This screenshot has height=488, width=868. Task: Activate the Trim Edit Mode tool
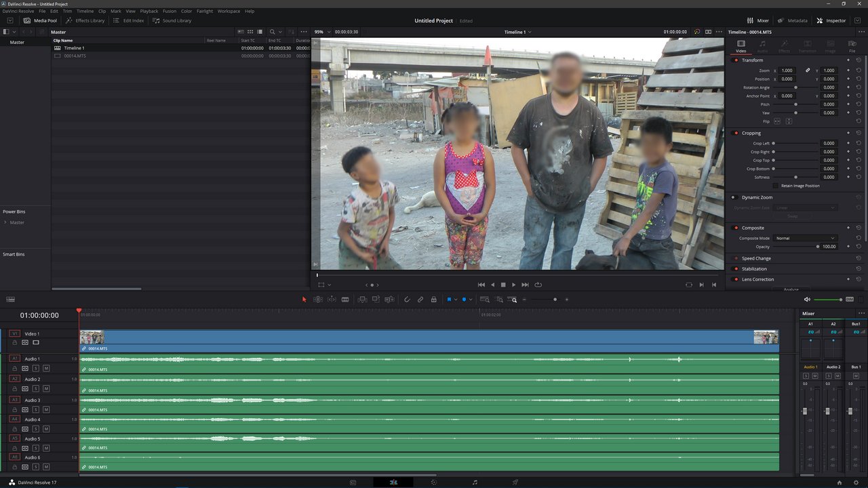[317, 299]
